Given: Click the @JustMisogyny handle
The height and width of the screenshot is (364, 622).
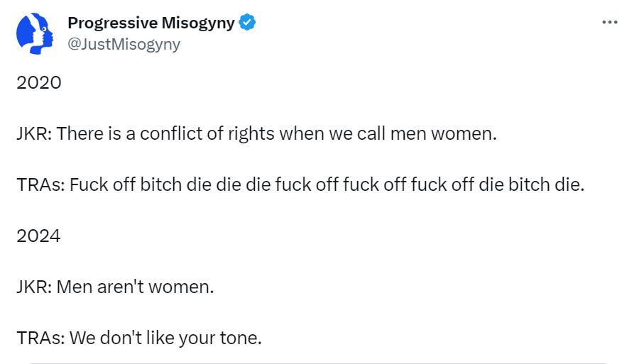Looking at the screenshot, I should (x=124, y=44).
